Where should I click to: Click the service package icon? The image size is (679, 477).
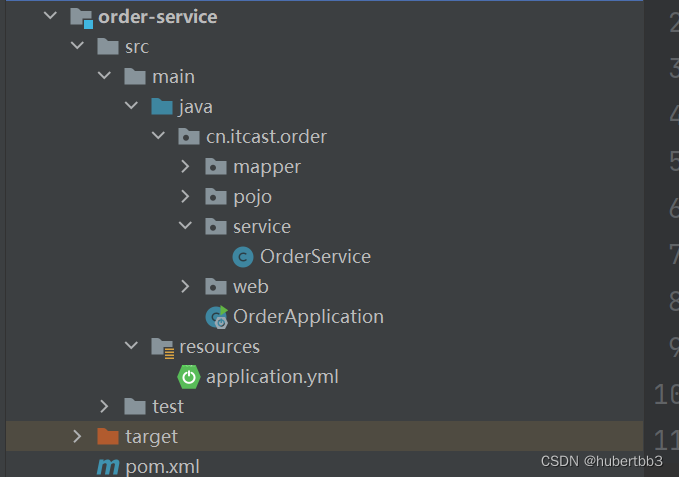coord(216,226)
